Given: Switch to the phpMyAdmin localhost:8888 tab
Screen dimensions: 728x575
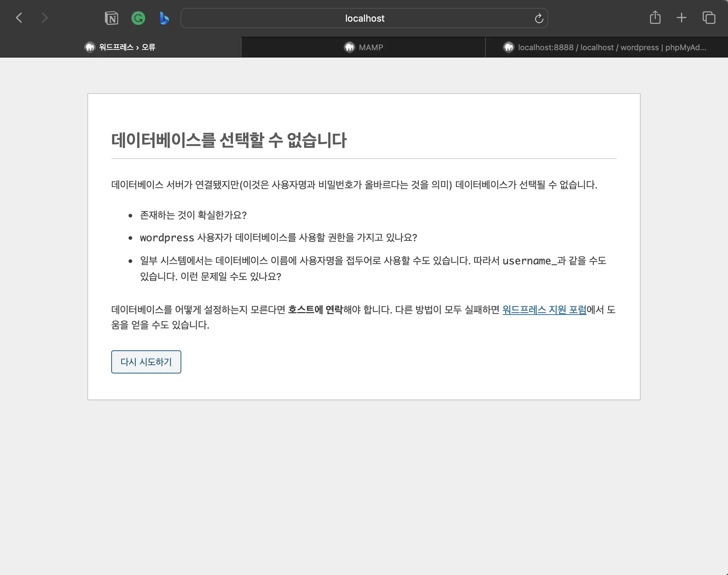Looking at the screenshot, I should pos(607,47).
